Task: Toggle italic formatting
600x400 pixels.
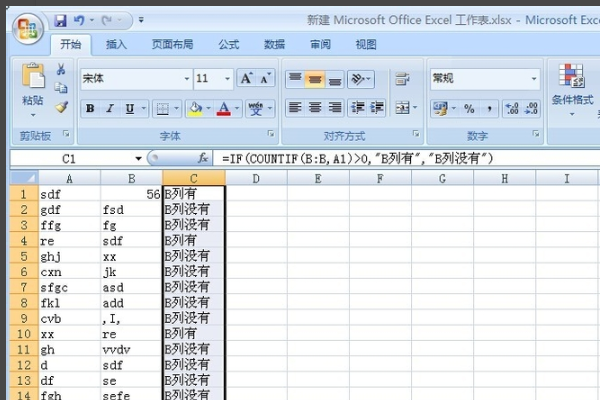Action: click(110, 109)
